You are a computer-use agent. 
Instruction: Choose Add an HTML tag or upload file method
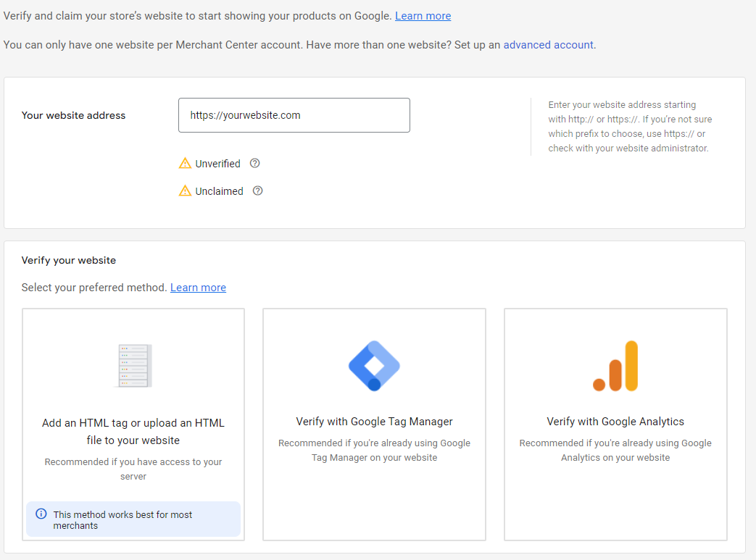click(x=133, y=432)
